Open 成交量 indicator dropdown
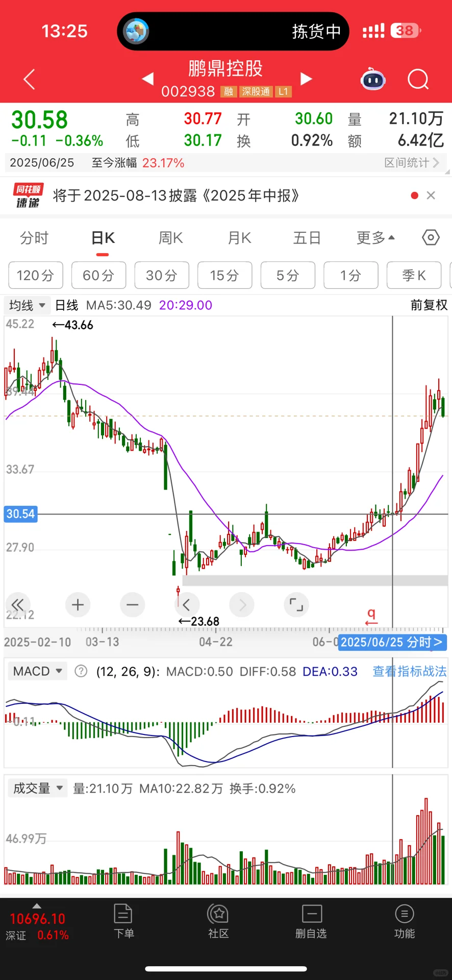The height and width of the screenshot is (980, 452). (x=37, y=789)
